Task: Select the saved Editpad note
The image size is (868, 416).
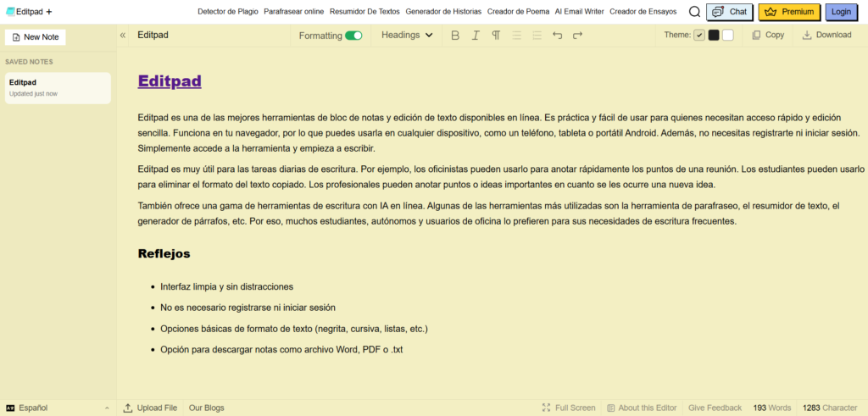Action: (58, 87)
